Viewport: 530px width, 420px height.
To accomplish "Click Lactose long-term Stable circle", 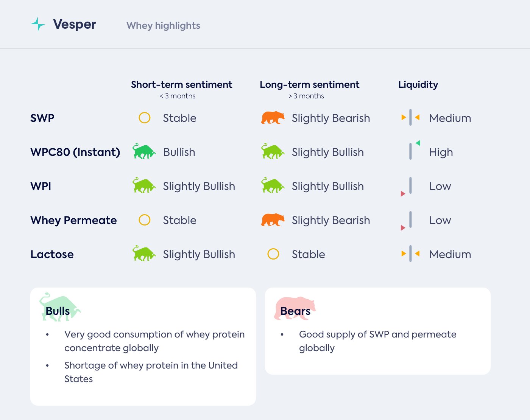I will coord(273,254).
